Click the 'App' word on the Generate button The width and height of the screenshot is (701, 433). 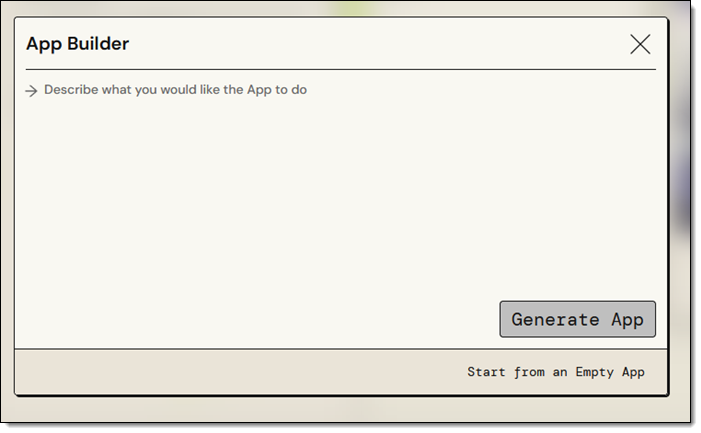628,320
